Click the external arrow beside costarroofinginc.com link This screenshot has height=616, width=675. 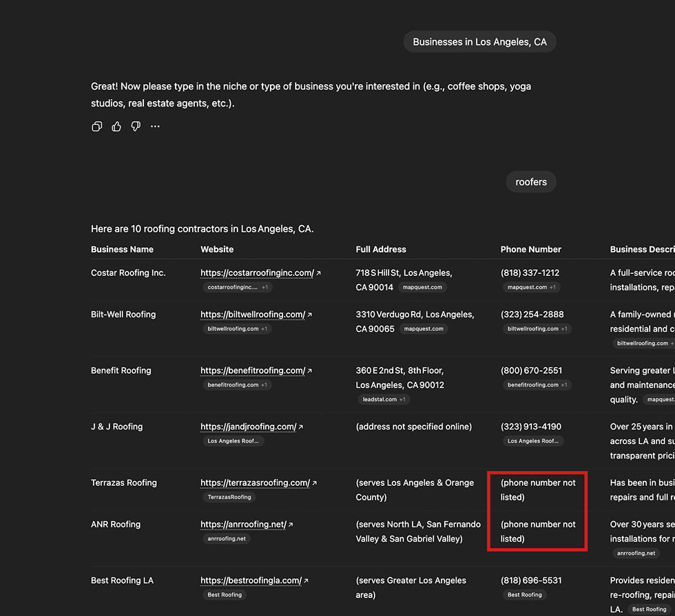pyautogui.click(x=319, y=273)
